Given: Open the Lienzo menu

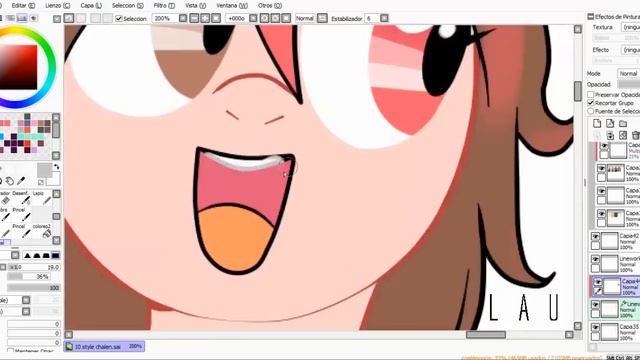Looking at the screenshot, I should click(58, 6).
